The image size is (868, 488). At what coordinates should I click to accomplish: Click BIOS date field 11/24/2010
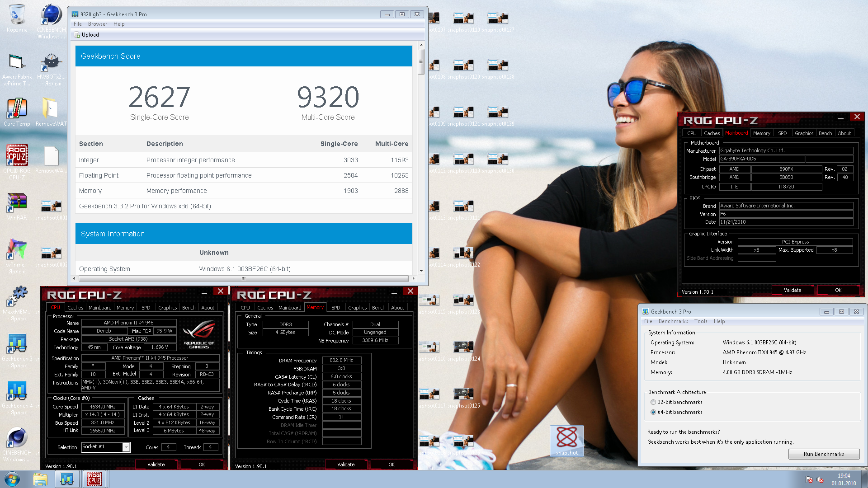pos(786,222)
